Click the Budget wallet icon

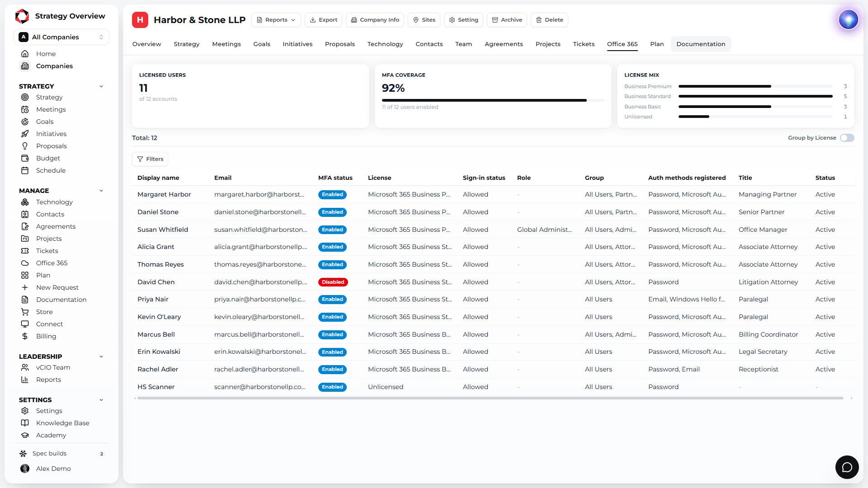(25, 158)
